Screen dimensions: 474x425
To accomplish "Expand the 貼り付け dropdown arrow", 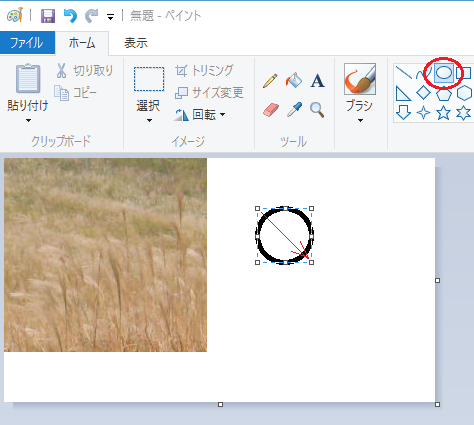I will point(28,121).
